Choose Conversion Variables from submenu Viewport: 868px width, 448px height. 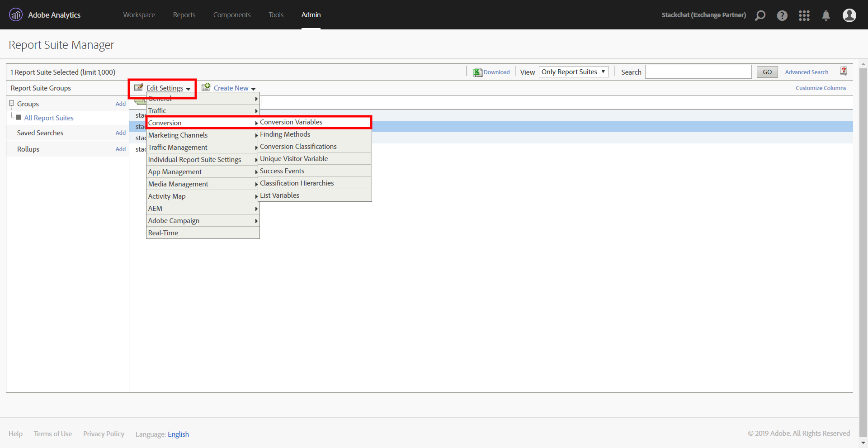pos(315,122)
